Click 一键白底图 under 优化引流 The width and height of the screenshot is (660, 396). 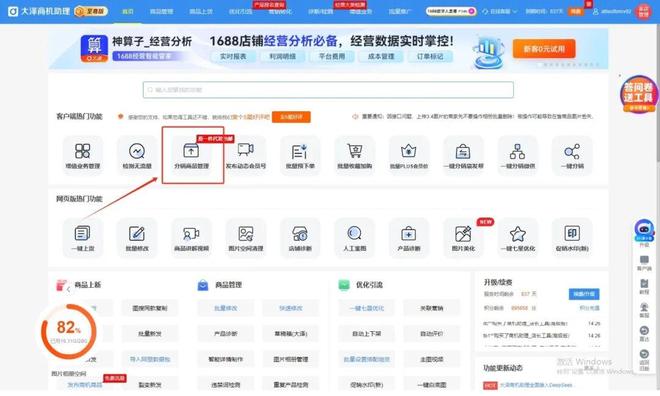(x=431, y=385)
